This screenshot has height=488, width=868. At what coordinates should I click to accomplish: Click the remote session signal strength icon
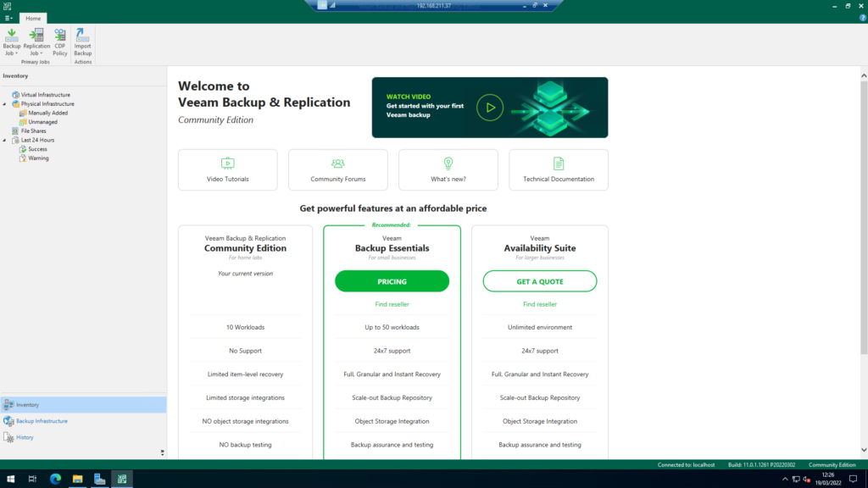[x=332, y=6]
